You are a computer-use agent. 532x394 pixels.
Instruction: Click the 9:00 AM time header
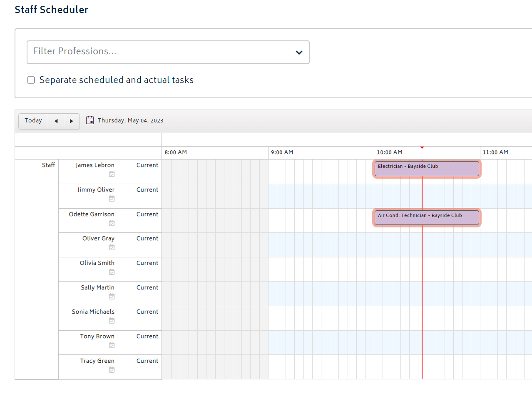[x=282, y=152]
